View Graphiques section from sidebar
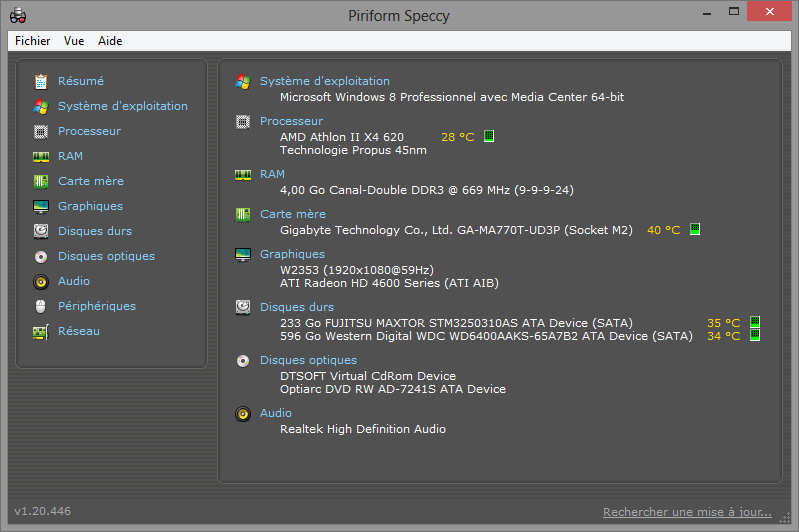Screen dimensions: 799x532 tap(91, 206)
